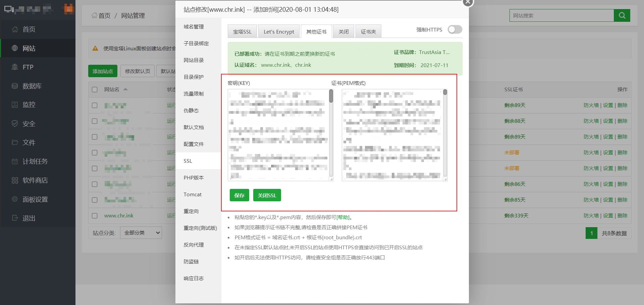Check the fifth site row checkbox

pos(95,168)
